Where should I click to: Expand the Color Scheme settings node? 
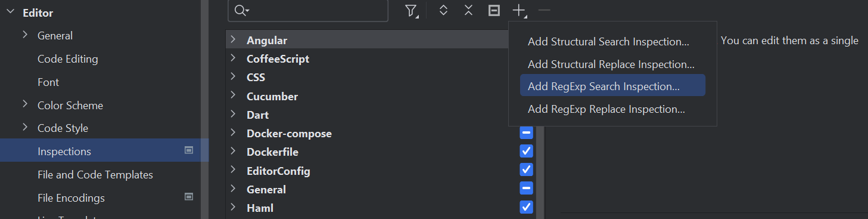(25, 104)
